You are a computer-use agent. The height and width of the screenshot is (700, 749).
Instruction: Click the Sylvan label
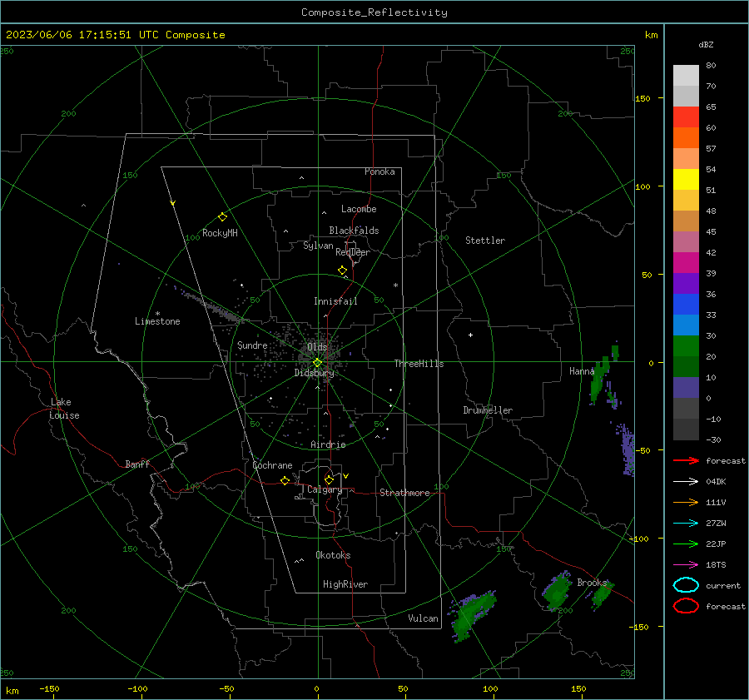[318, 246]
